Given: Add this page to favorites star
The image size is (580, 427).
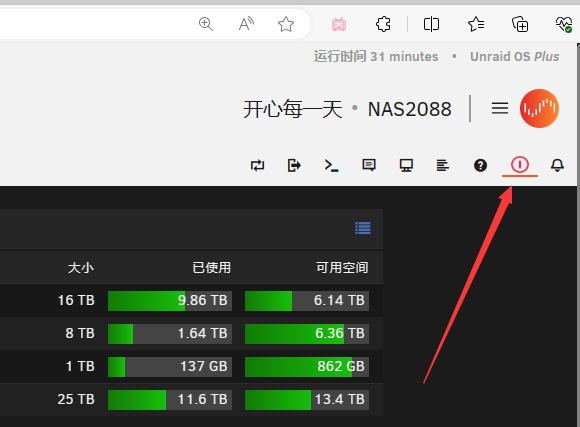Looking at the screenshot, I should point(286,24).
